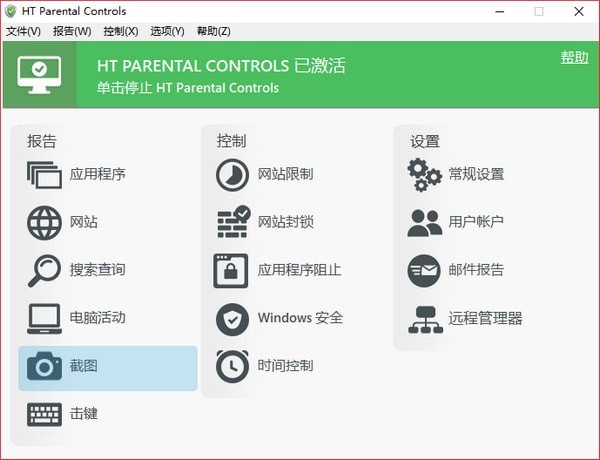The width and height of the screenshot is (600, 460).
Task: Open the 文件(V) menu
Action: coord(23,31)
